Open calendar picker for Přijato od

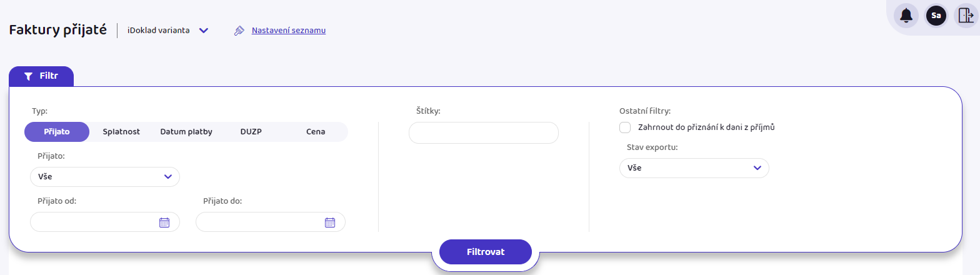(164, 222)
